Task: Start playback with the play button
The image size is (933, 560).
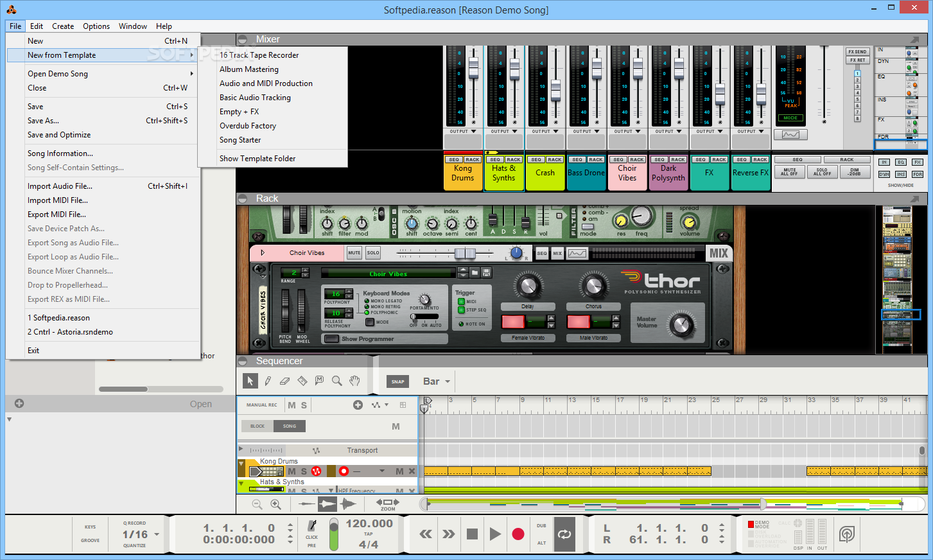Action: pyautogui.click(x=495, y=534)
